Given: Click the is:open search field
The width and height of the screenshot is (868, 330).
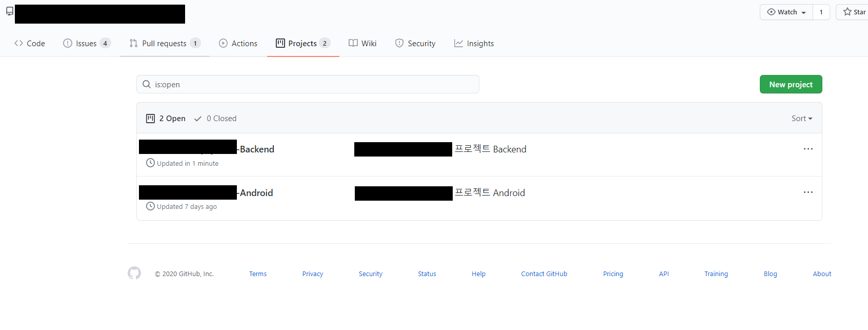Looking at the screenshot, I should coord(308,84).
